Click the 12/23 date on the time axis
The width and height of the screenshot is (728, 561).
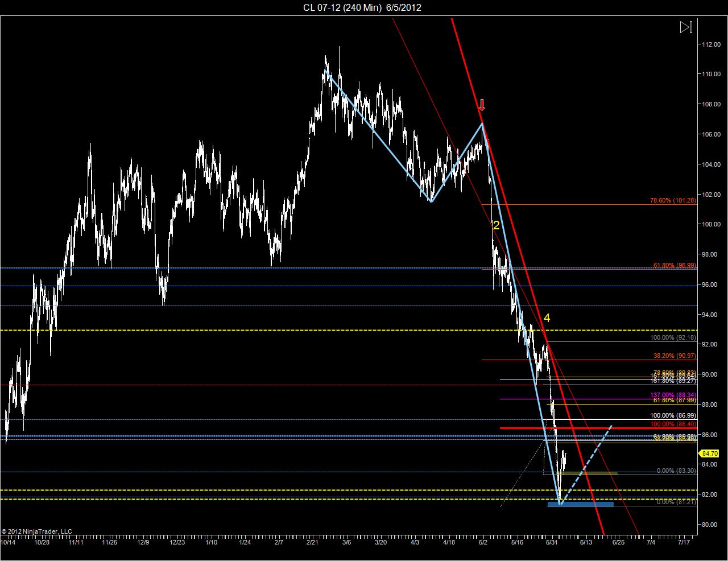tap(177, 542)
